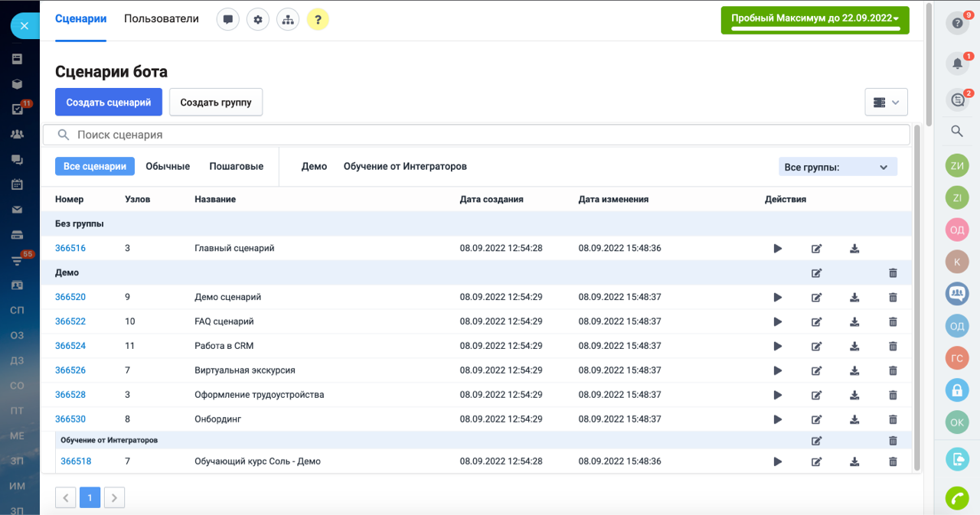Download the Онбординг scenario

pos(854,419)
